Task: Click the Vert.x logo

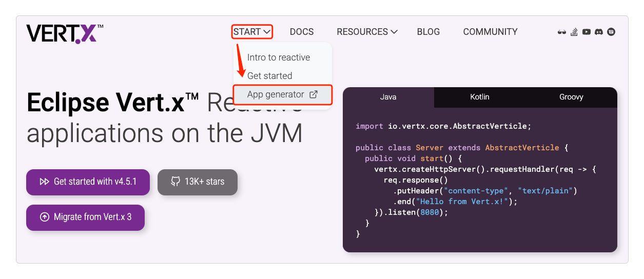Action: pos(65,33)
